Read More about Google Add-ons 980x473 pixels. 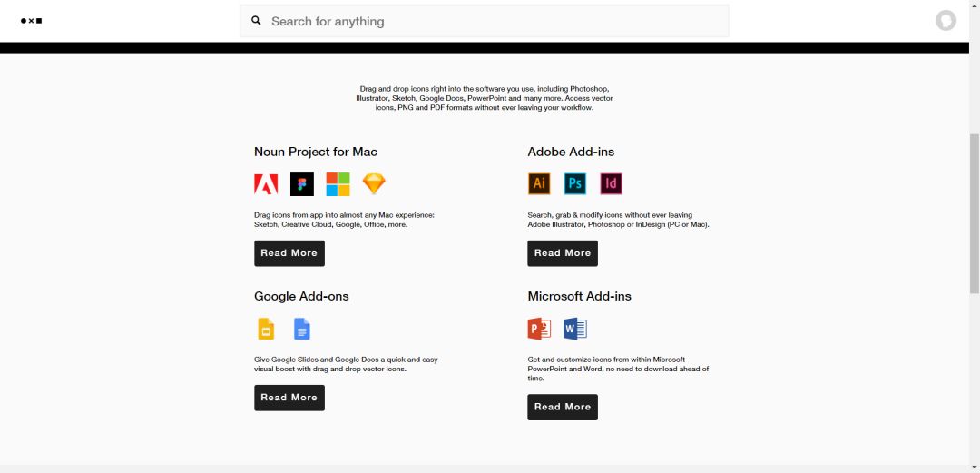click(x=289, y=398)
